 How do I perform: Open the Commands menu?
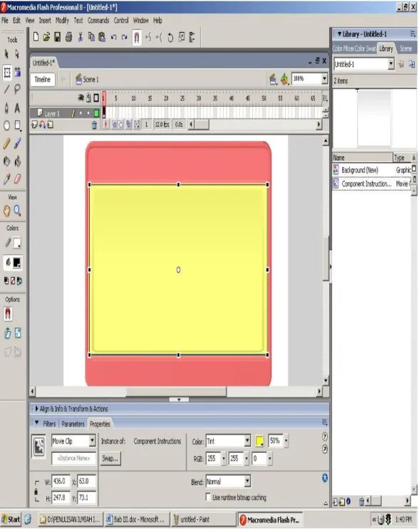click(x=98, y=21)
